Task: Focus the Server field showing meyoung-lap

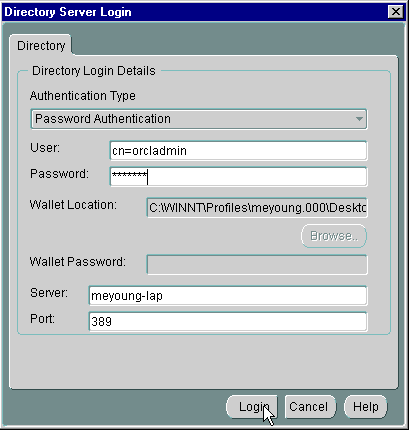Action: [x=228, y=296]
